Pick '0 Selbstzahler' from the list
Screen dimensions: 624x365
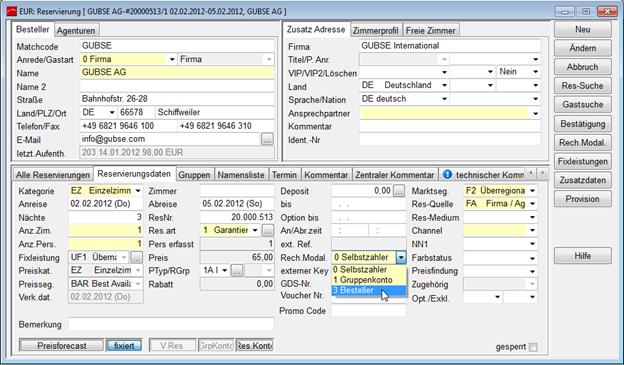coord(369,269)
